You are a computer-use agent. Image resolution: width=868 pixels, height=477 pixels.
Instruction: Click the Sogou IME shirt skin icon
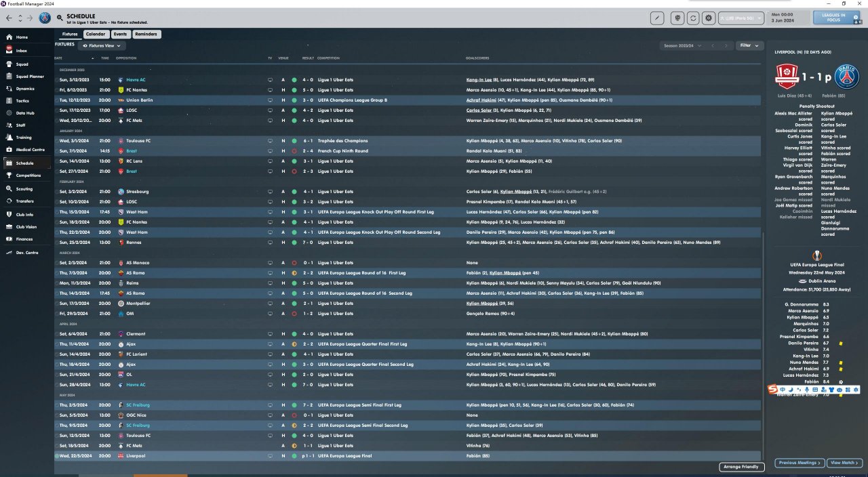point(831,390)
